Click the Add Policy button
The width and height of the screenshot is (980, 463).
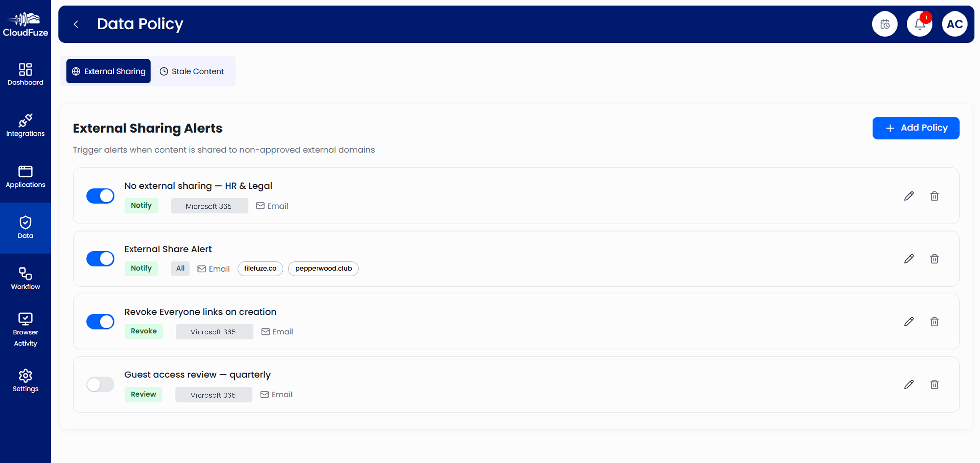[916, 128]
